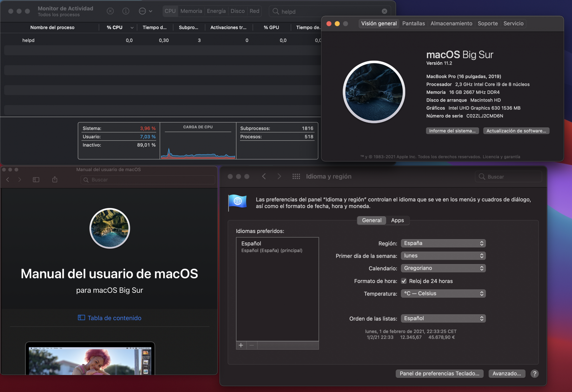572x392 pixels.
Task: Open the ellipsis actions menu in Monitor de Actividad
Action: point(145,11)
